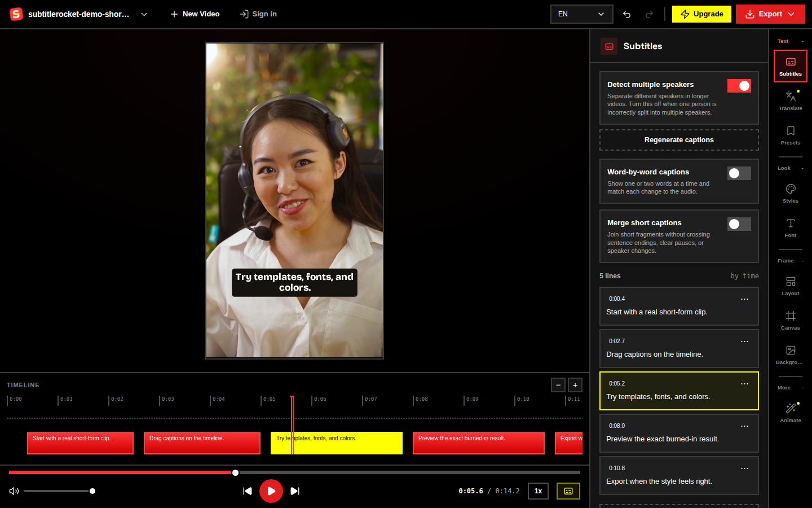The width and height of the screenshot is (812, 508).
Task: Open the Canvas sidebar panel
Action: [x=791, y=320]
